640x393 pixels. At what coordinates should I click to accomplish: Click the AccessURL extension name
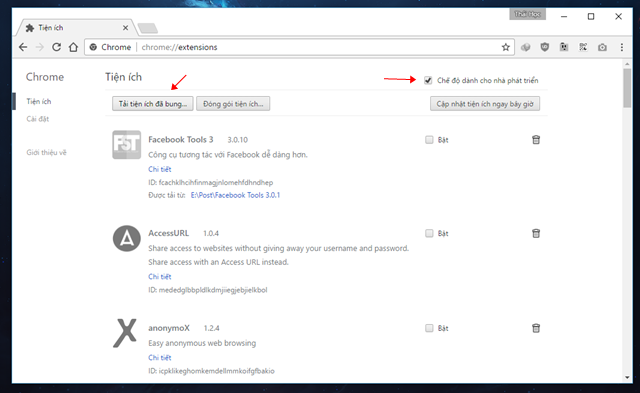pyautogui.click(x=169, y=233)
